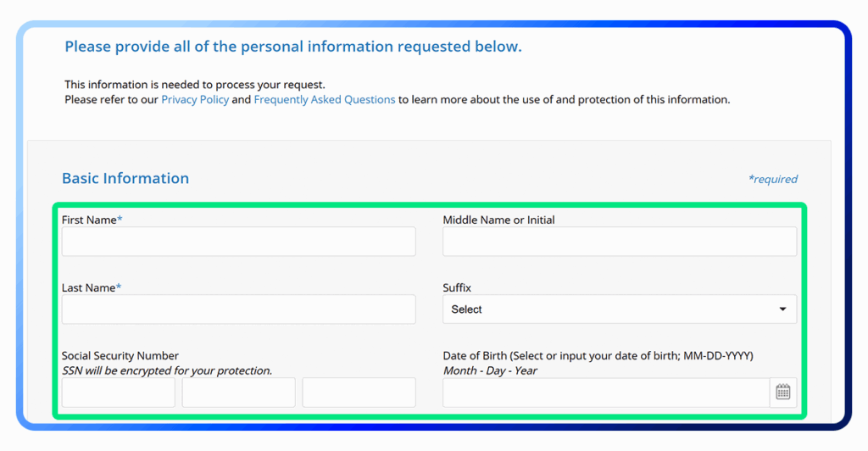This screenshot has height=451, width=868.
Task: Click the Middle Name or Initial label
Action: pyautogui.click(x=498, y=220)
